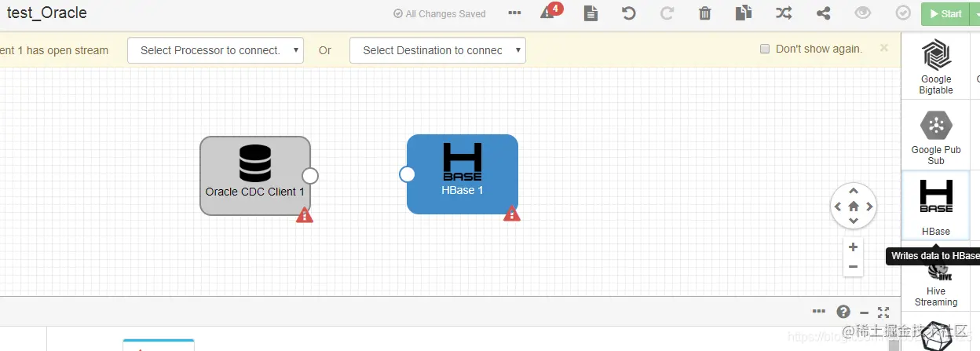Open the Select Destination to connect dropdown

pyautogui.click(x=437, y=50)
